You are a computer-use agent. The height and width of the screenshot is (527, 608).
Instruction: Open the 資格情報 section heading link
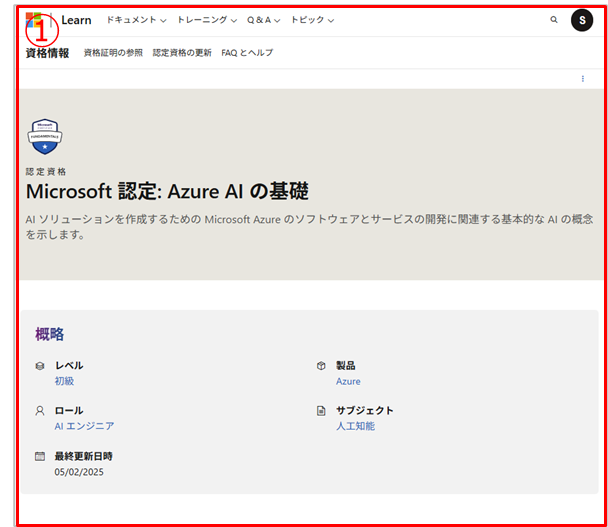click(x=47, y=53)
